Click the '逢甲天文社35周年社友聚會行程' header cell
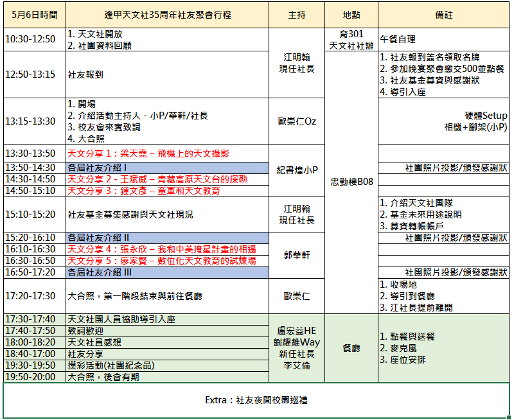 click(167, 15)
